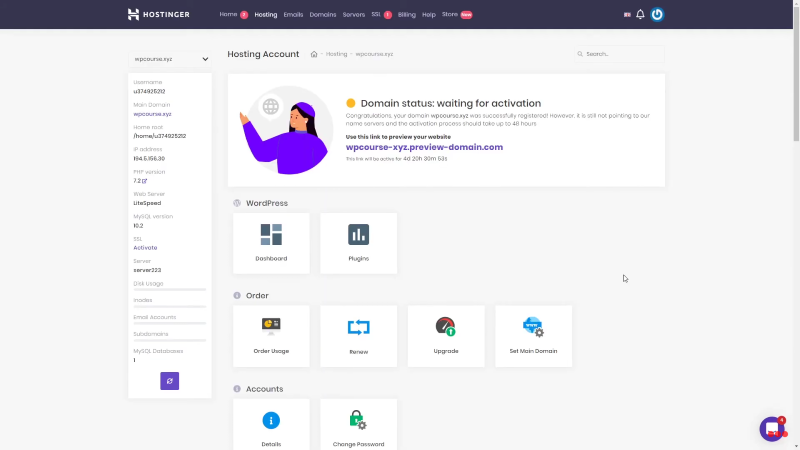Open the power profile menu
The width and height of the screenshot is (800, 450).
click(657, 15)
